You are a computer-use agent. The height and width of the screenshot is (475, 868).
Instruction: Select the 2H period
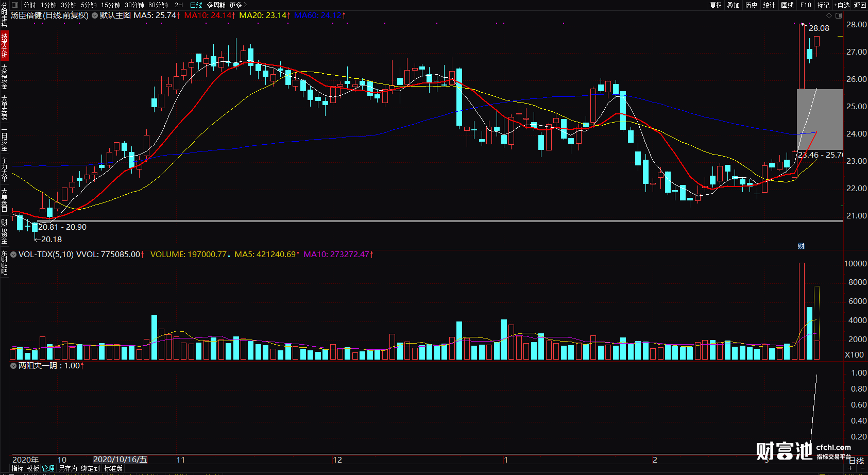(x=179, y=5)
